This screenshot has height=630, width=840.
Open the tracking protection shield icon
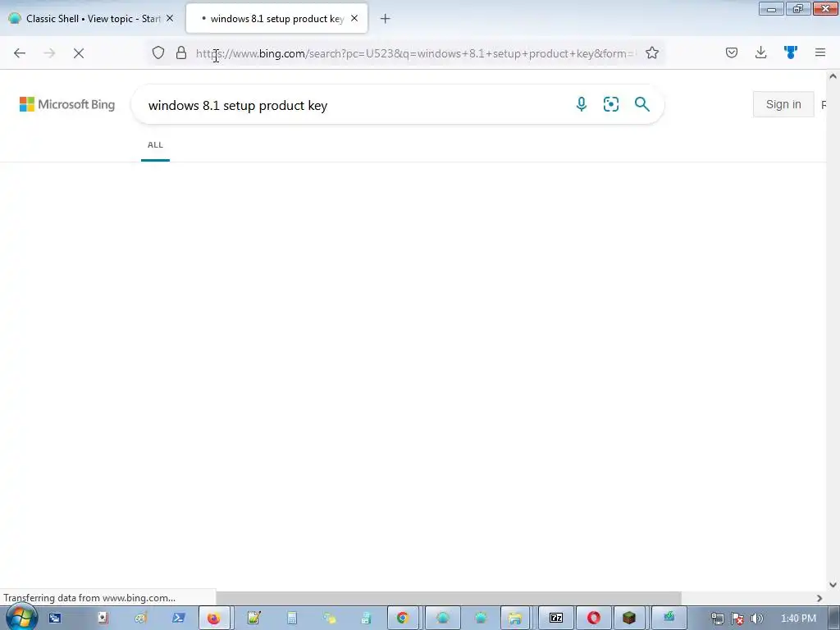(158, 53)
